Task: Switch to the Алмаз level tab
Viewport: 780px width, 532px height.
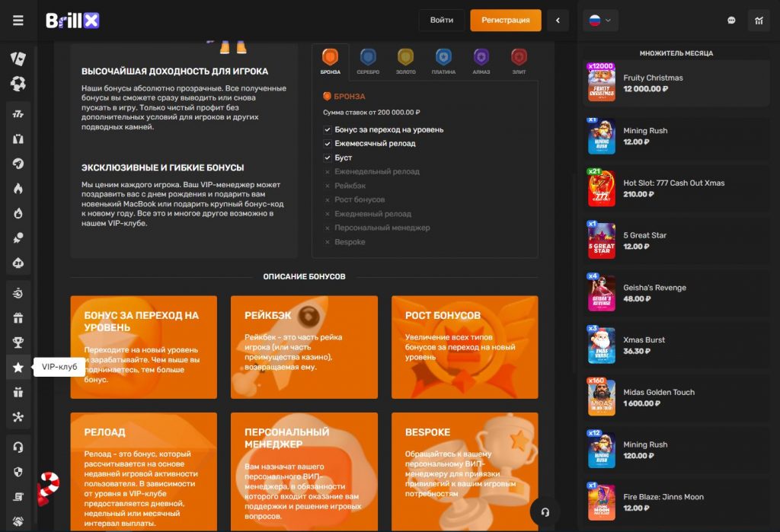Action: tap(481, 62)
